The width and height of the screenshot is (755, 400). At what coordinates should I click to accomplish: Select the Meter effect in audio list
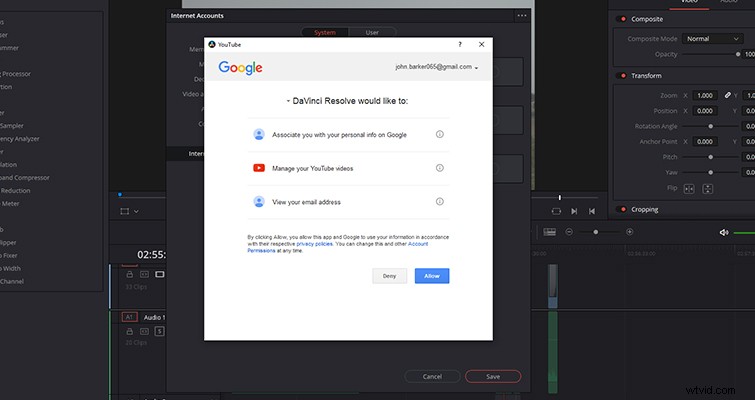(10, 204)
